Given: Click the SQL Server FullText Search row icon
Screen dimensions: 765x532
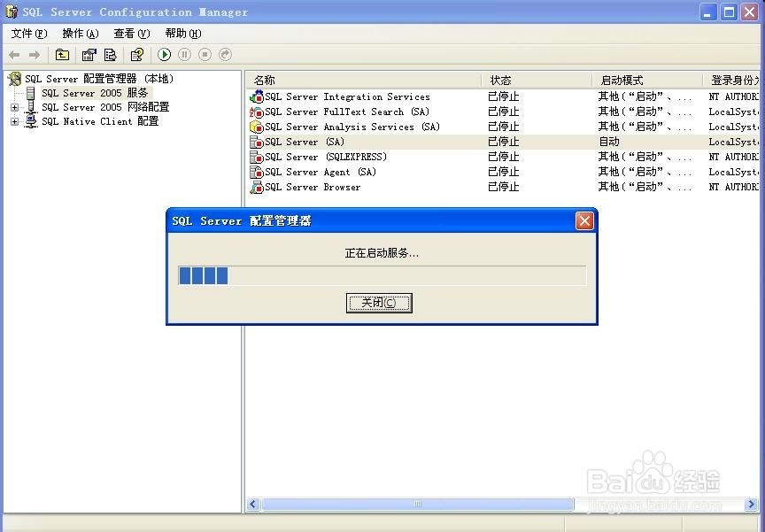Looking at the screenshot, I should tap(257, 112).
